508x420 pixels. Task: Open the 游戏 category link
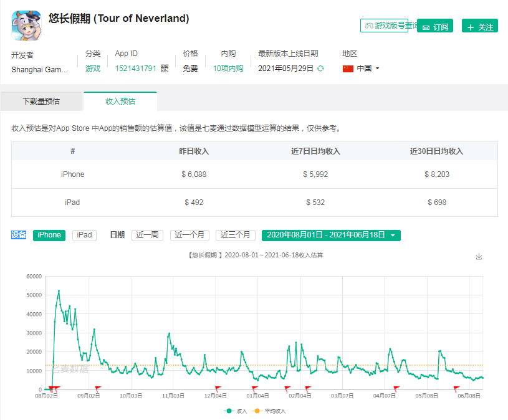(x=93, y=69)
